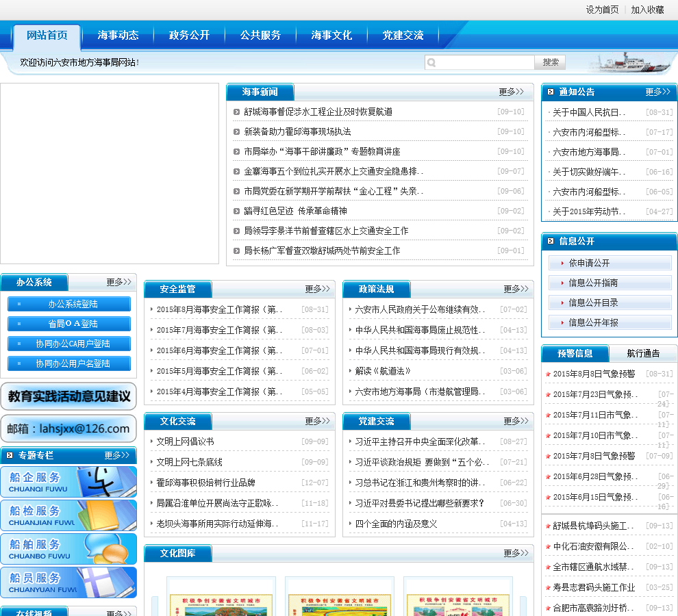Click the 加入收藏 link at the top
678x616 pixels.
point(647,10)
